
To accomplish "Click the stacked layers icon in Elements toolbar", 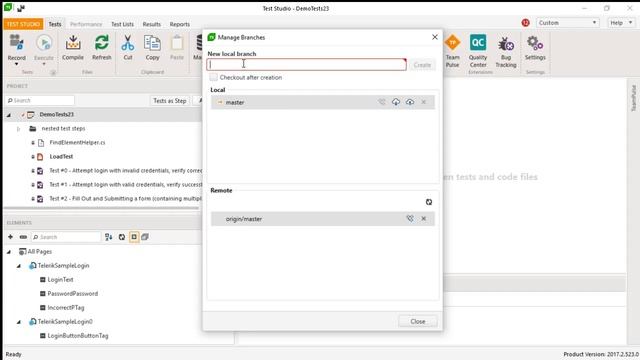I will [x=145, y=237].
